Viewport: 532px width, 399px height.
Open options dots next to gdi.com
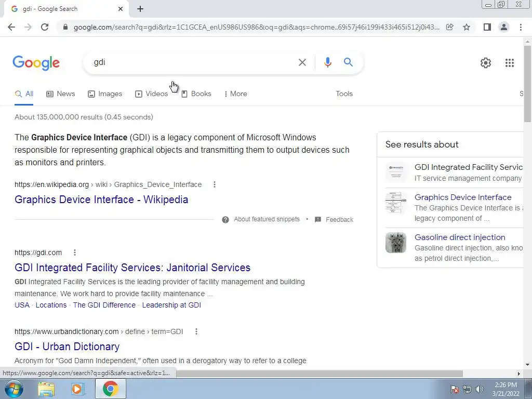75,252
